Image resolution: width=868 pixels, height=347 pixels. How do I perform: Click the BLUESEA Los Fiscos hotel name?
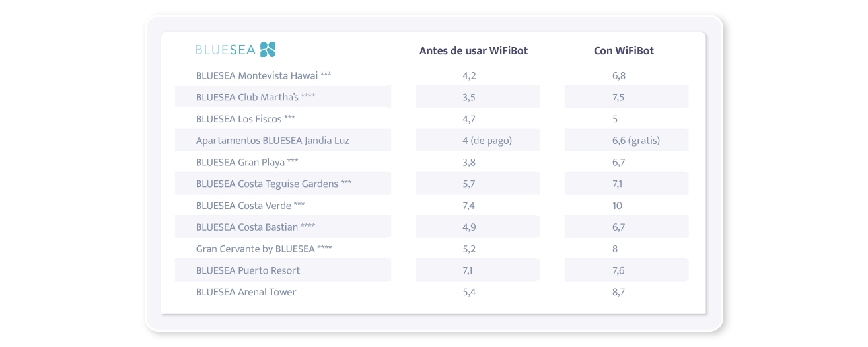tap(246, 119)
